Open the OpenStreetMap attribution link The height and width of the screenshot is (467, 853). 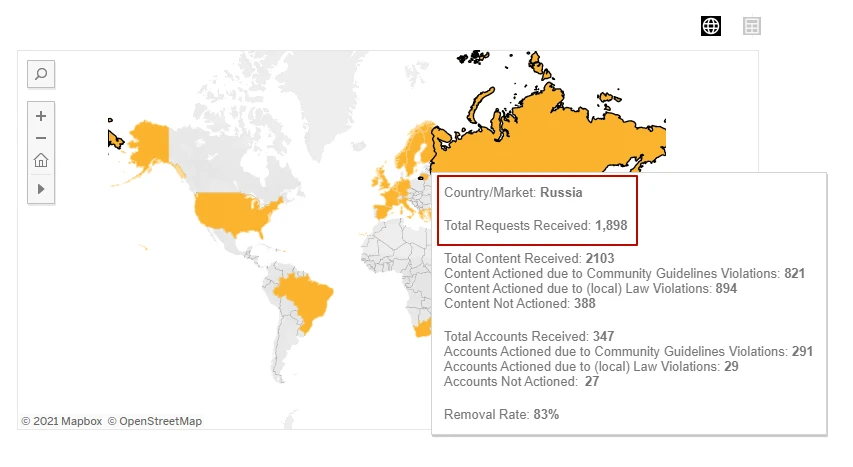(154, 421)
